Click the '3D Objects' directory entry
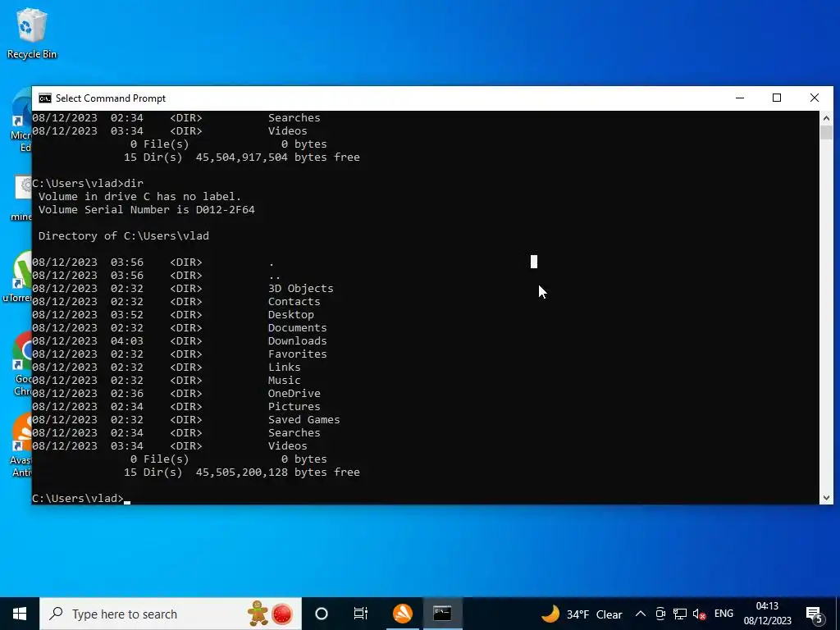 coord(300,289)
